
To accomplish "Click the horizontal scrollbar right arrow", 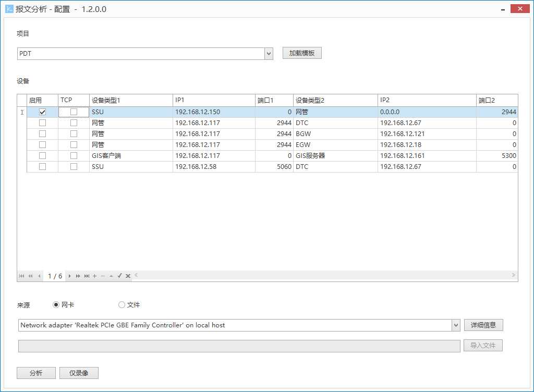I will click(514, 275).
